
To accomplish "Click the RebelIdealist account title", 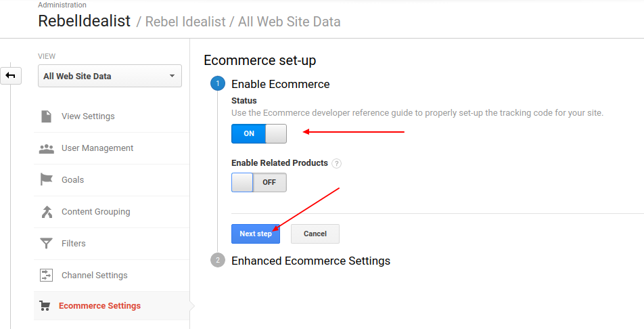I will 85,21.
